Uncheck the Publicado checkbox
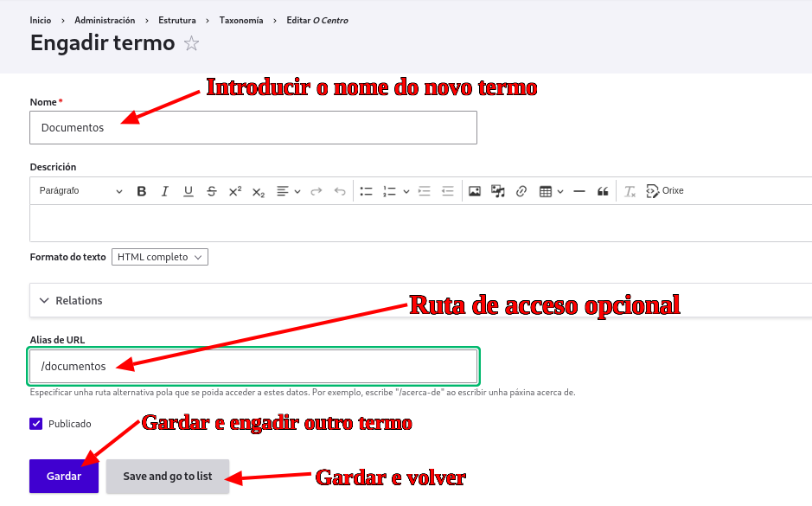Screen dimensions: 812x506 click(x=36, y=424)
